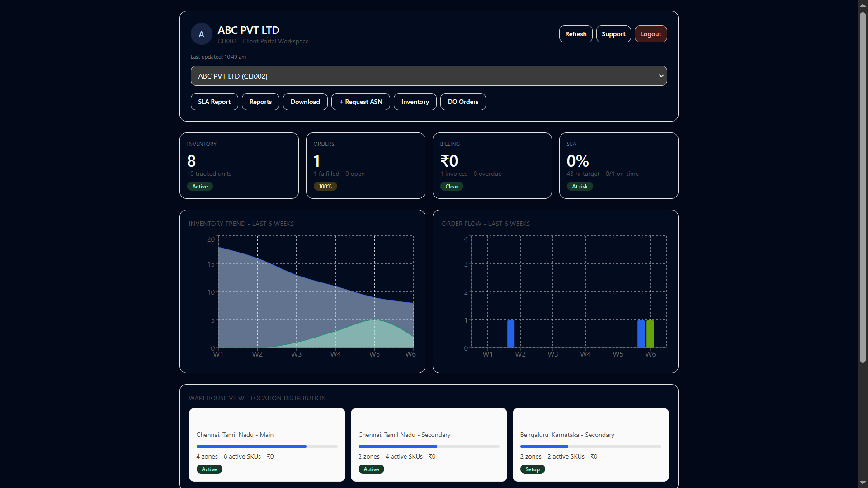This screenshot has height=488, width=868.
Task: Click the At risk badge in SLA card
Action: pyautogui.click(x=580, y=186)
